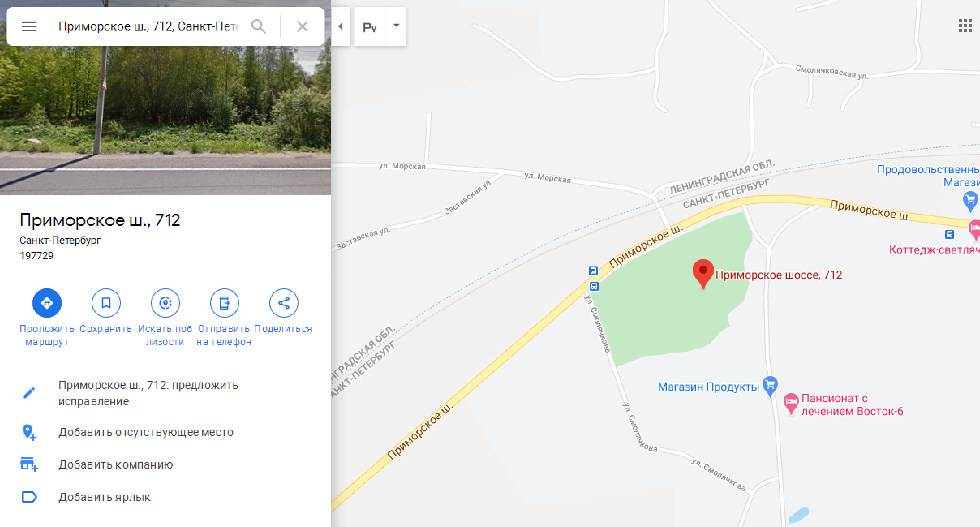Viewport: 980px width, 527px height.
Task: Open the Ру language dropdown arrow
Action: click(396, 26)
